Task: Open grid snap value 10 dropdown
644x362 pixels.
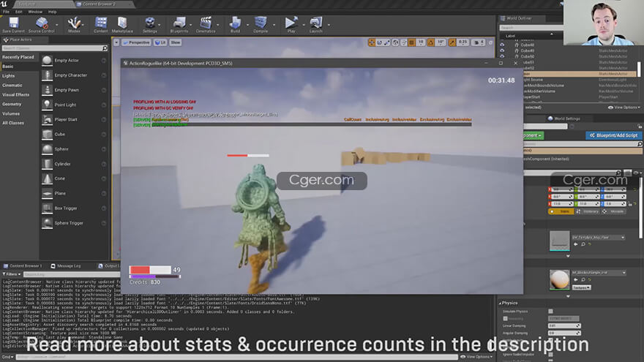Action: point(421,42)
